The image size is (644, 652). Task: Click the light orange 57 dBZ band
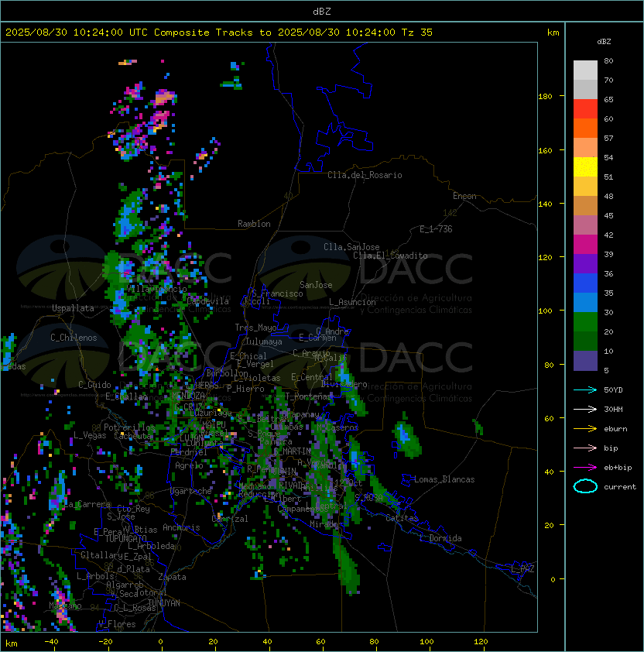coord(585,148)
